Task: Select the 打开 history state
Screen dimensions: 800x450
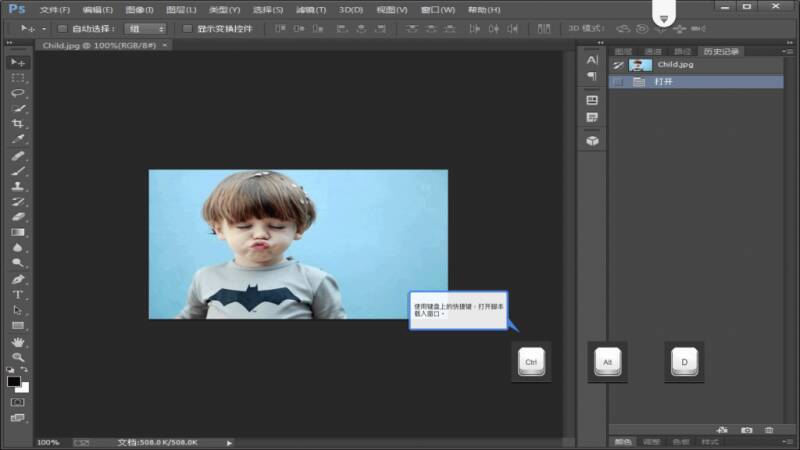Action: pyautogui.click(x=696, y=82)
